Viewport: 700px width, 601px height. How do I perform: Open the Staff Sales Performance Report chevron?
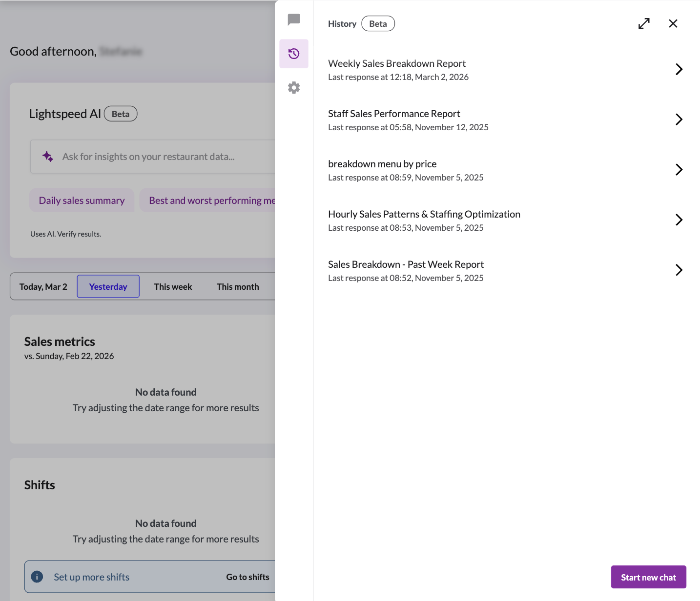click(x=679, y=119)
